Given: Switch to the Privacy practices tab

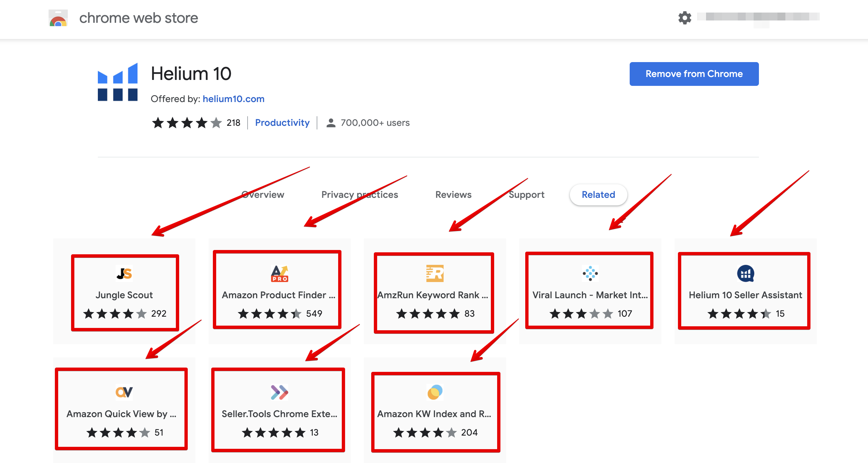Looking at the screenshot, I should point(360,195).
